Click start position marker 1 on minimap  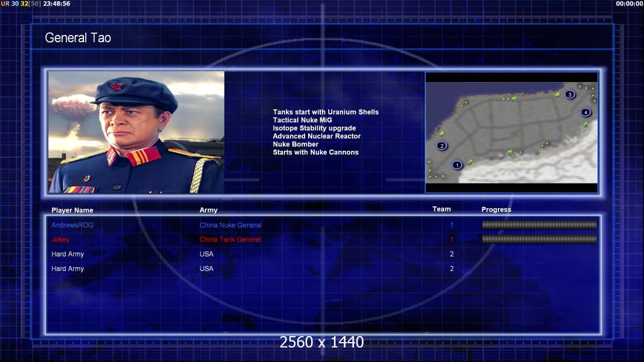pyautogui.click(x=457, y=165)
